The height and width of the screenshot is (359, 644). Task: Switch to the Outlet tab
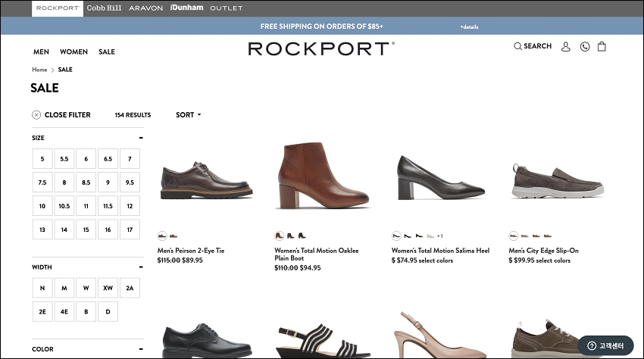227,8
